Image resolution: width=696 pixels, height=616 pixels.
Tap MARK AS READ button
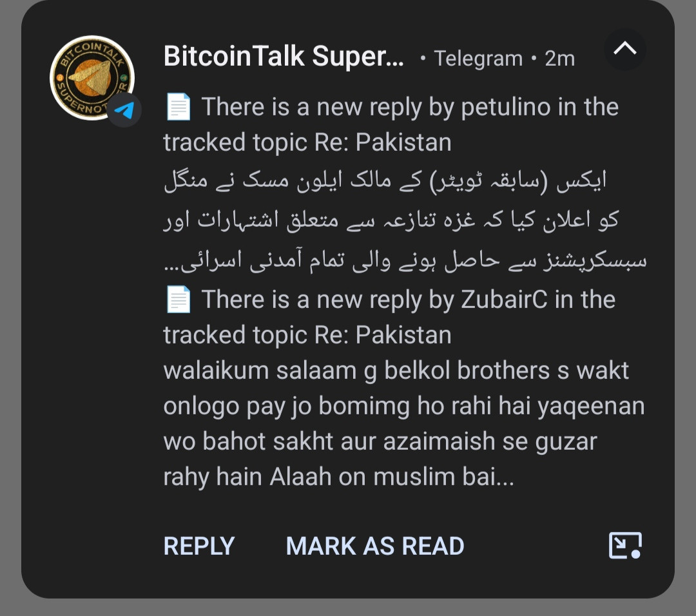tap(375, 546)
